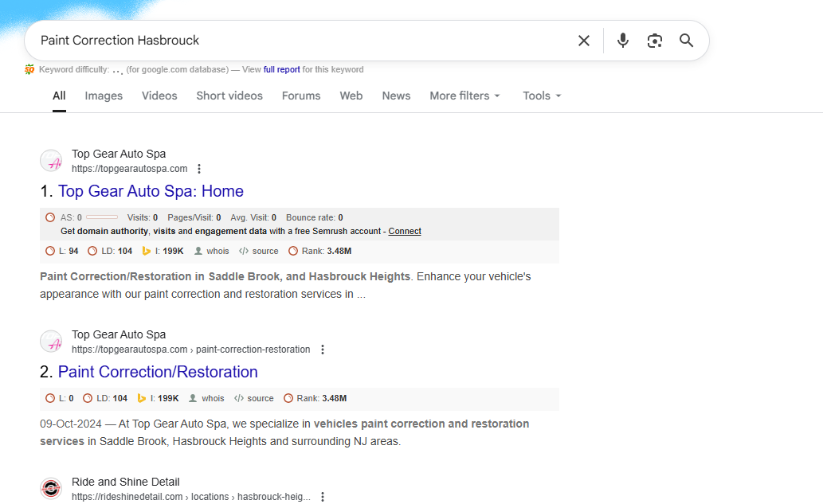The image size is (823, 504).
Task: Click the Semrush Connect link
Action: [405, 231]
